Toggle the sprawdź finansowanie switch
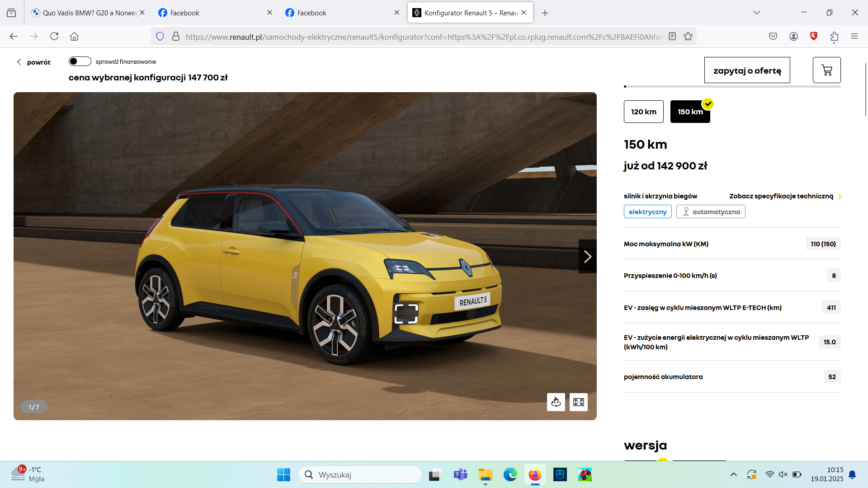This screenshot has width=868, height=488. (80, 61)
